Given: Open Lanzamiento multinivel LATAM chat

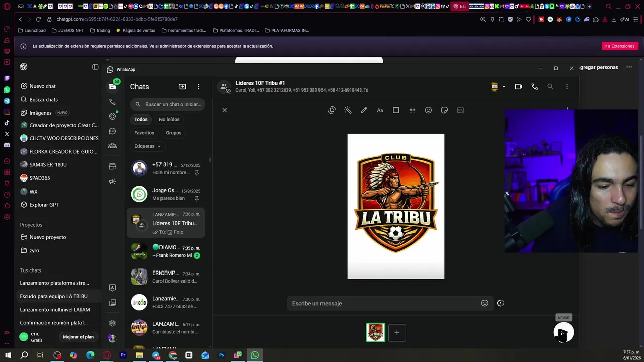Looking at the screenshot, I should pos(54,310).
